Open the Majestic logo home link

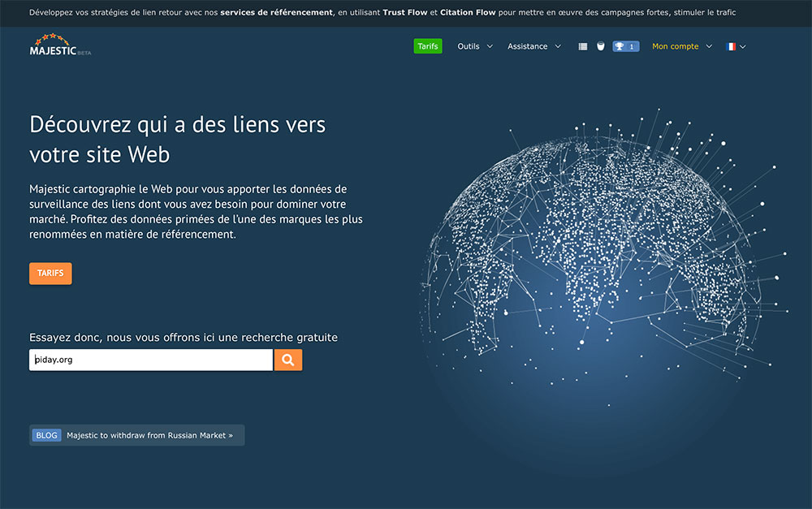click(x=60, y=45)
